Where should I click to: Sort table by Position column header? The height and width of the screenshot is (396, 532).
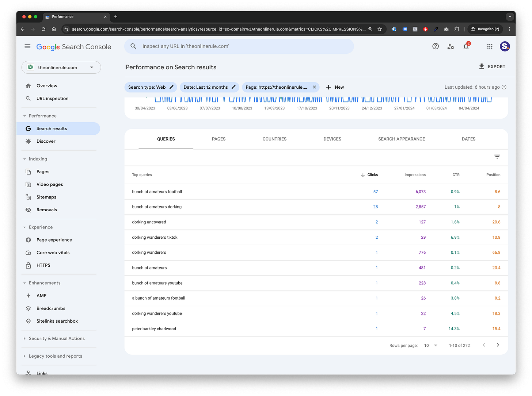point(493,175)
